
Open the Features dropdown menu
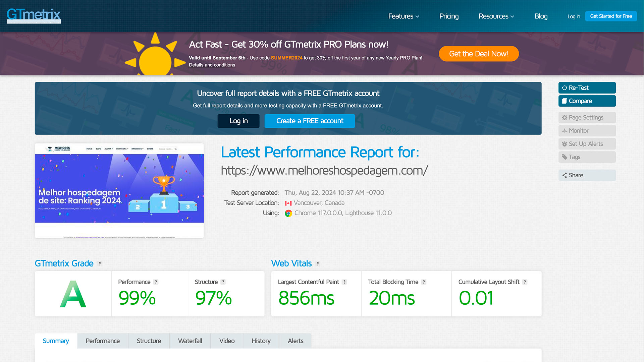[x=404, y=16]
